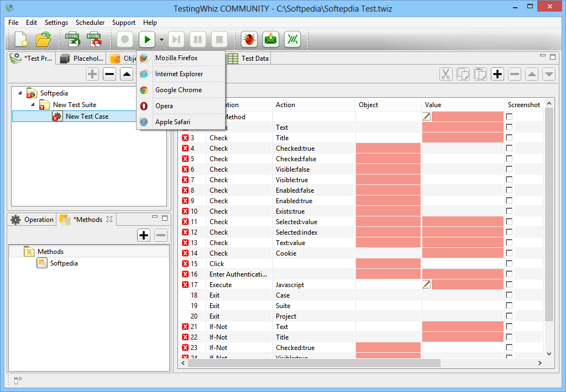Add item with project tree plus button

point(92,75)
